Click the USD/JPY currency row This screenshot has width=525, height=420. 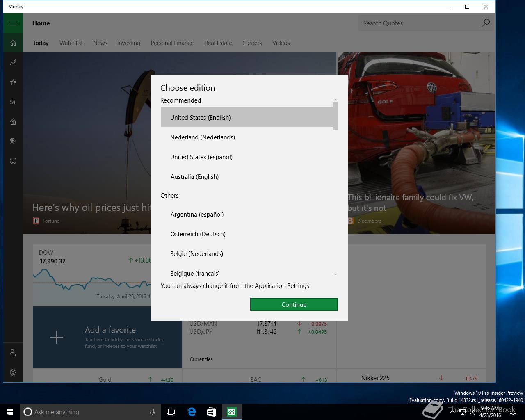click(258, 332)
